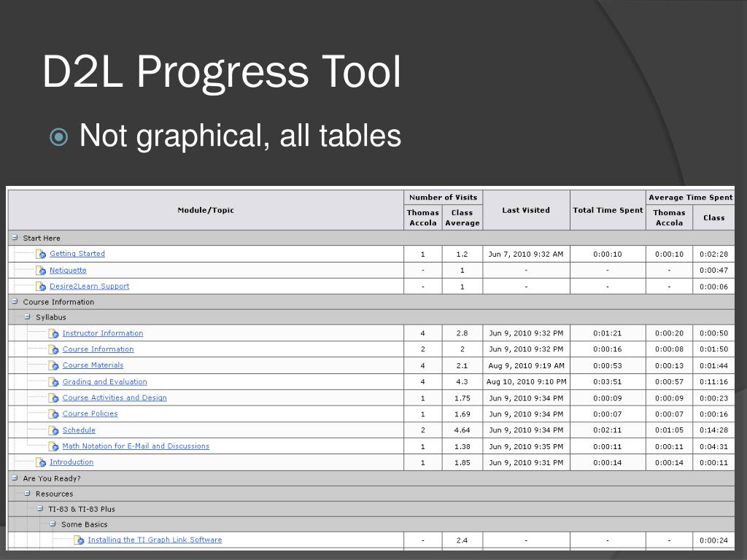Screen dimensions: 747x560
Task: Click the class time value 0:02:28
Action: click(x=713, y=254)
